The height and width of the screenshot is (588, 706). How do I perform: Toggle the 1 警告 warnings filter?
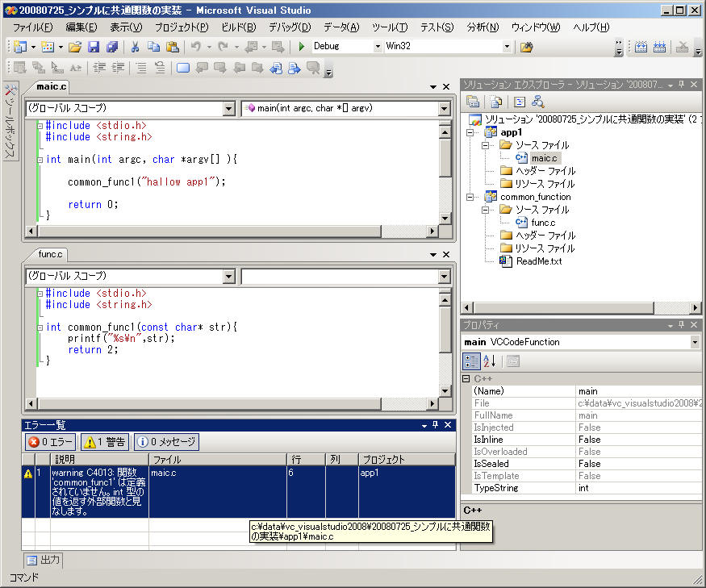[x=104, y=442]
